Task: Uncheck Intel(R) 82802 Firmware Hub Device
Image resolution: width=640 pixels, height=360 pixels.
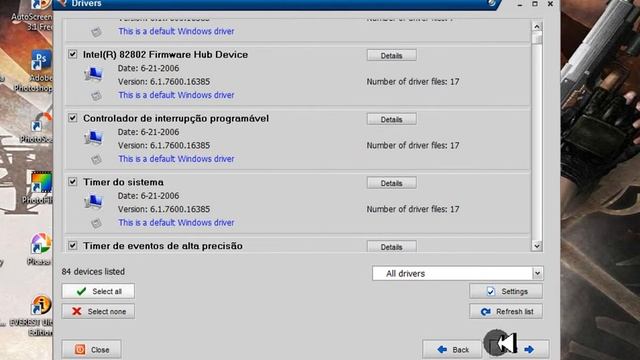Action: 73,54
